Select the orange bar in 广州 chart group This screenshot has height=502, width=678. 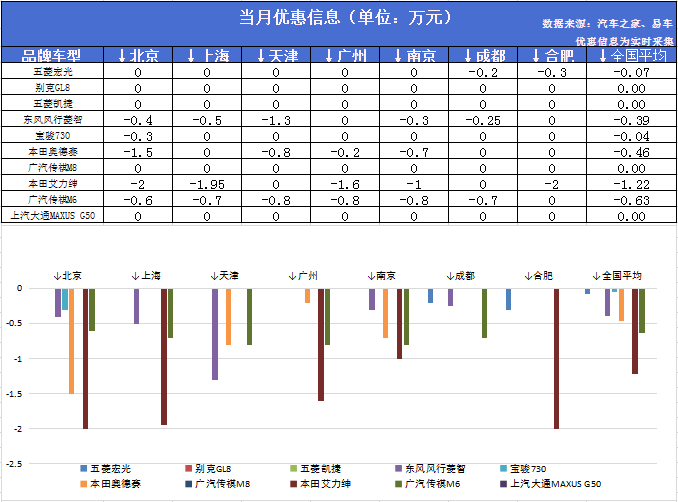[307, 296]
